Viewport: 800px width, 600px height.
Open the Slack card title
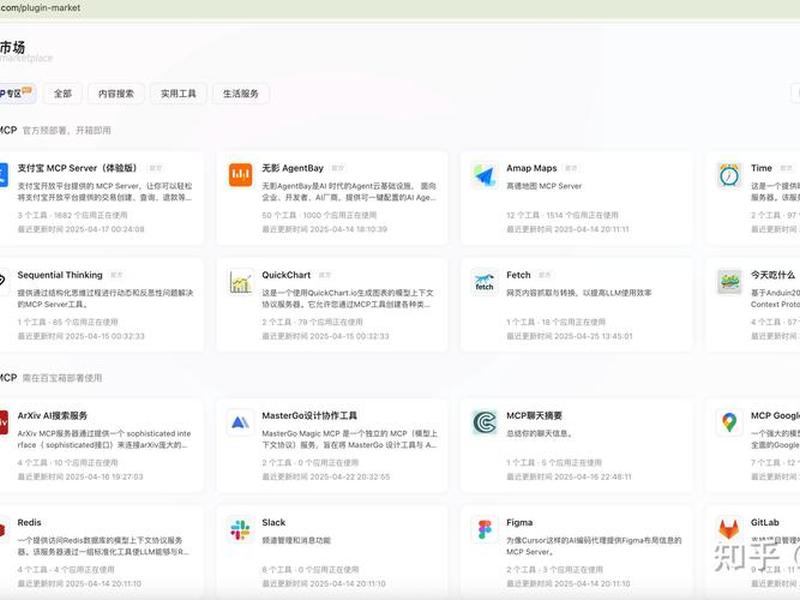[x=274, y=522]
